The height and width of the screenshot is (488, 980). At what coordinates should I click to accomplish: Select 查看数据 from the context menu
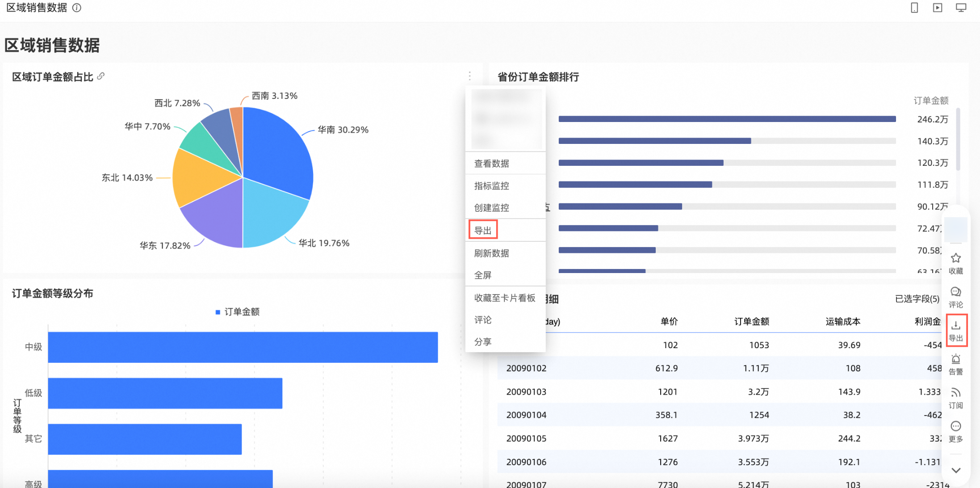pos(491,164)
